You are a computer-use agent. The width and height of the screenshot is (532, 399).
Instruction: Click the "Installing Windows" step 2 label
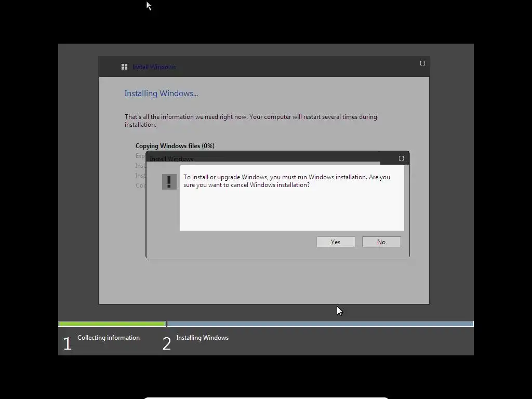point(203,338)
